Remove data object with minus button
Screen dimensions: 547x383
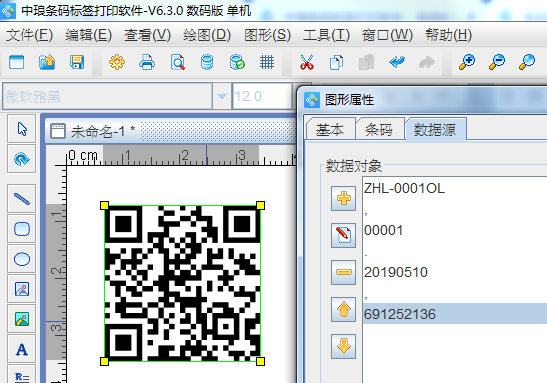(344, 272)
